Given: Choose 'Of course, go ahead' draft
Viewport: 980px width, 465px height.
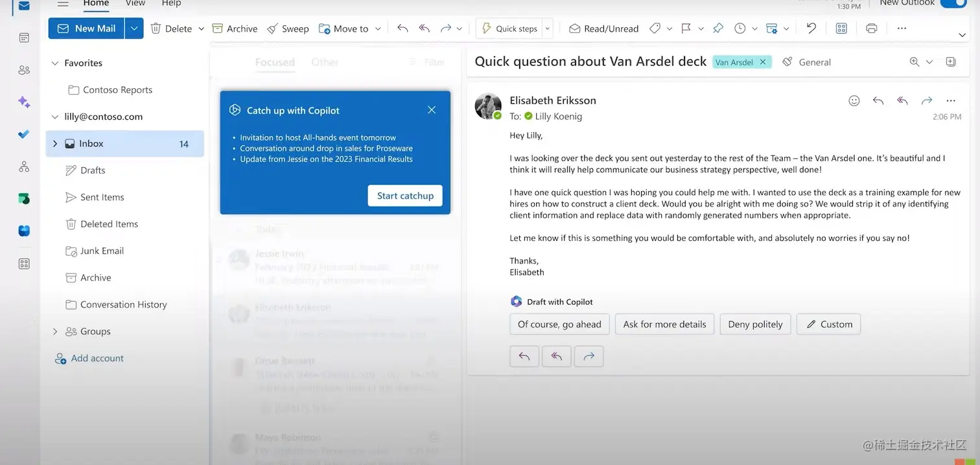Looking at the screenshot, I should (x=559, y=324).
